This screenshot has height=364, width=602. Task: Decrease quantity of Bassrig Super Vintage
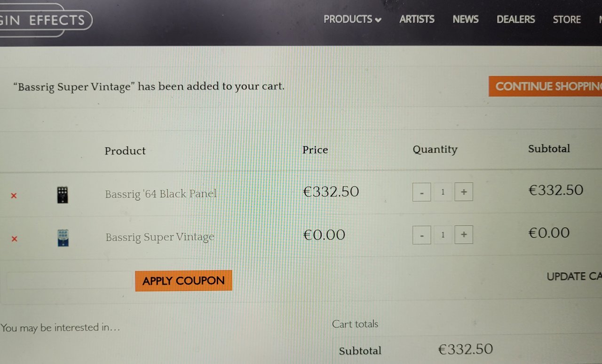[x=421, y=235]
